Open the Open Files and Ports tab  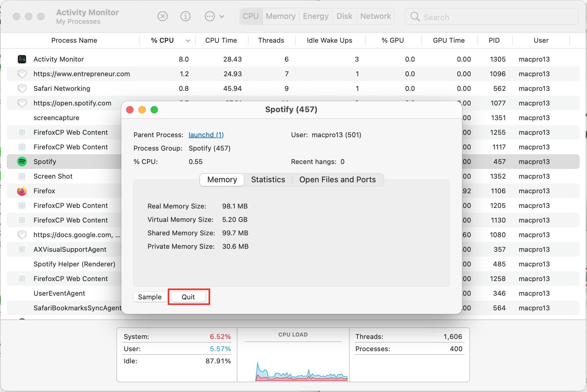click(338, 180)
